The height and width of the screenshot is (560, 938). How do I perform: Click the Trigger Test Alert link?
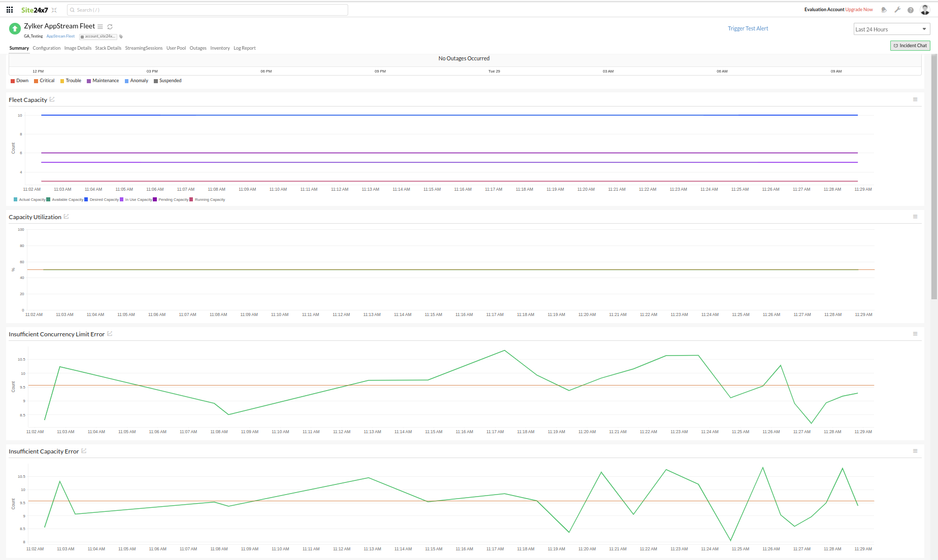tap(748, 28)
